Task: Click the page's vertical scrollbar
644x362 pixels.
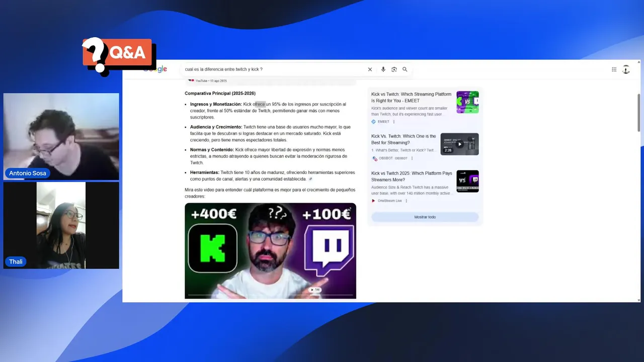Action: tap(639, 113)
